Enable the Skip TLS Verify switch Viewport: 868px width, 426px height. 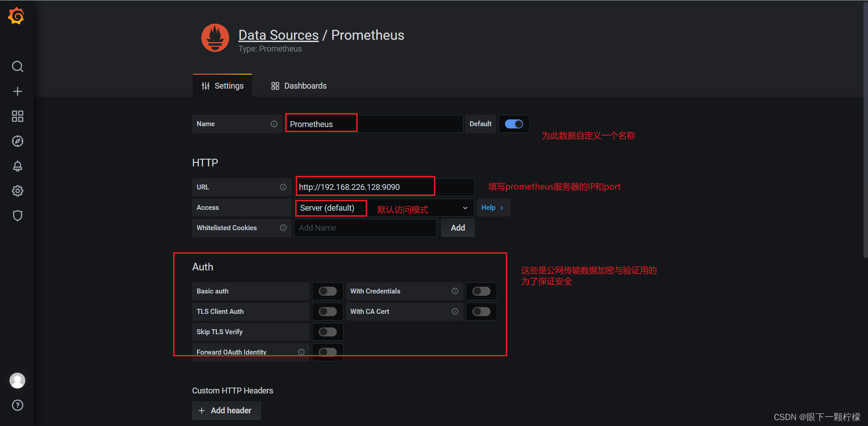(328, 332)
